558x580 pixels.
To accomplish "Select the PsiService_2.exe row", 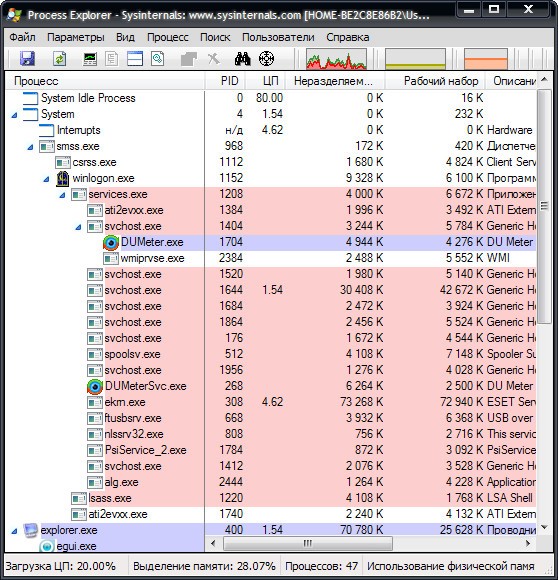I will 271,450.
